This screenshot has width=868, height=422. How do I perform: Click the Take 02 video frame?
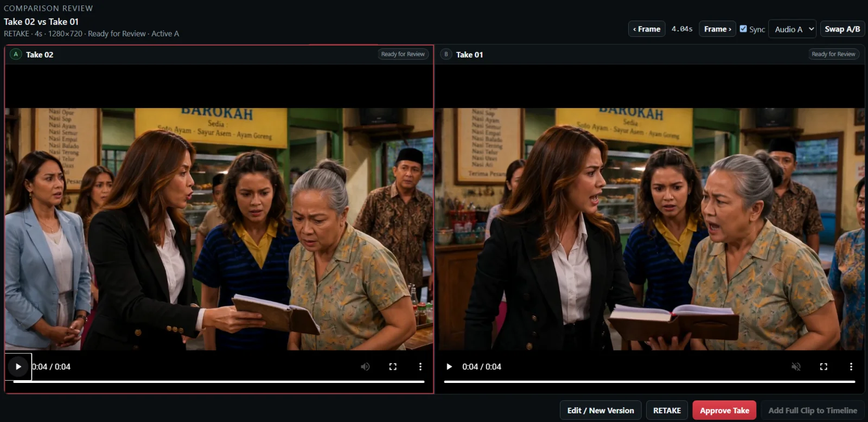click(219, 229)
